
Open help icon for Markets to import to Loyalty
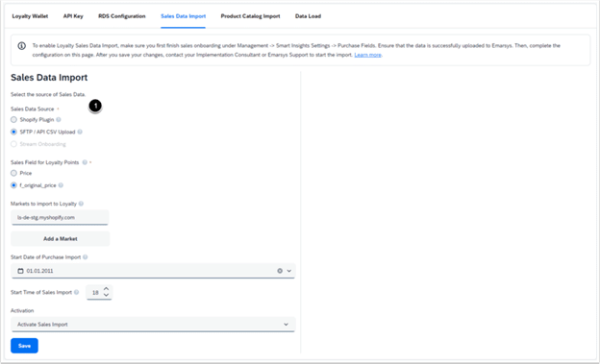coord(81,204)
